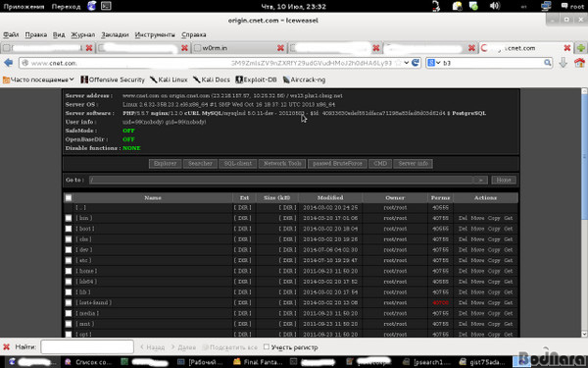Expand the Часто посещаемые bookmarks folder
The image size is (588, 368).
(x=38, y=79)
